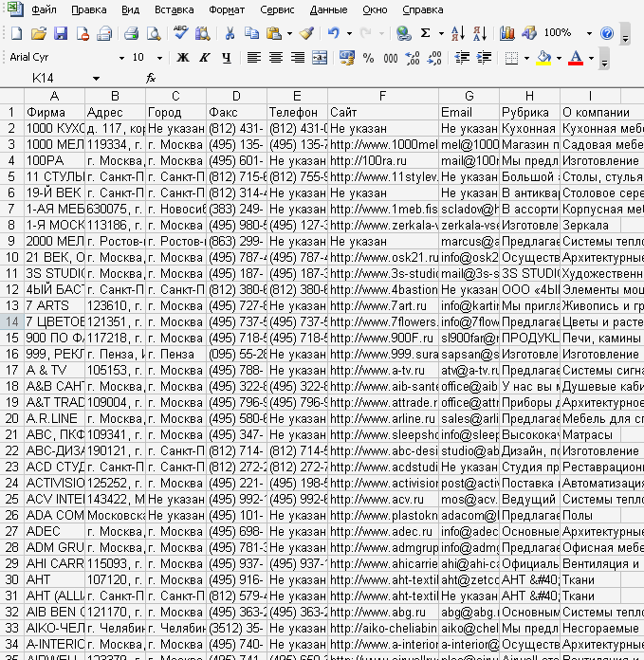Open the font size dropdown
The width and height of the screenshot is (644, 660).
159,58
